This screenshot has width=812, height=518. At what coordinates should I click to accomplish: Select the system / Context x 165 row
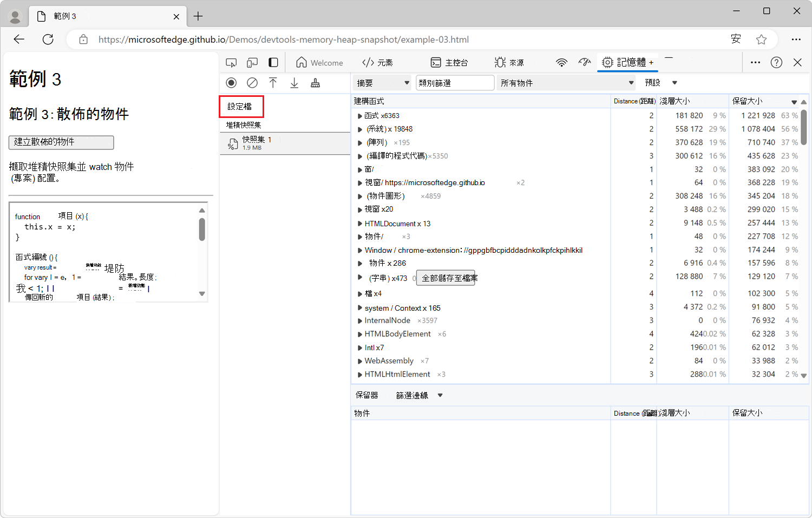click(575, 307)
